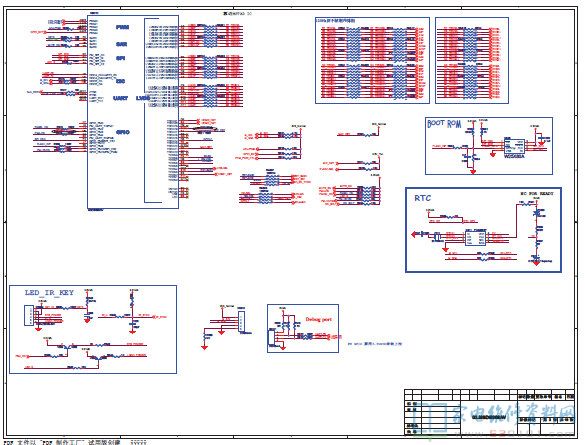Click the RC FOR READY label in RTC
This screenshot has width=585, height=445.
coord(537,194)
